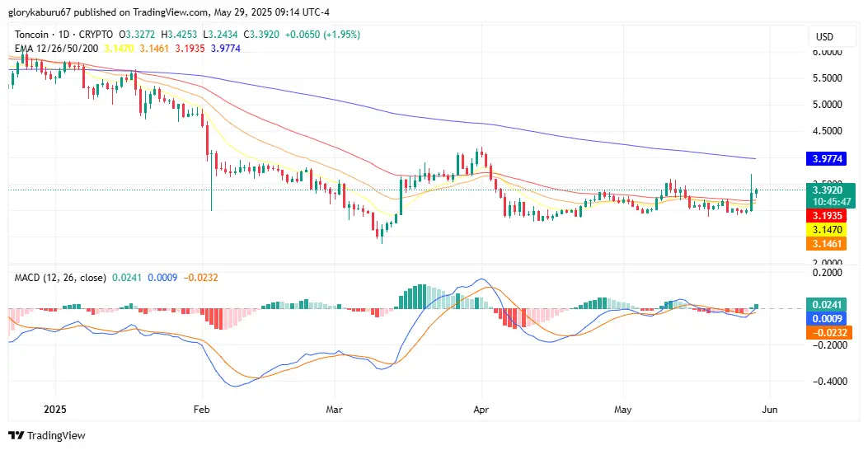Open the USD currency selector

click(x=824, y=36)
